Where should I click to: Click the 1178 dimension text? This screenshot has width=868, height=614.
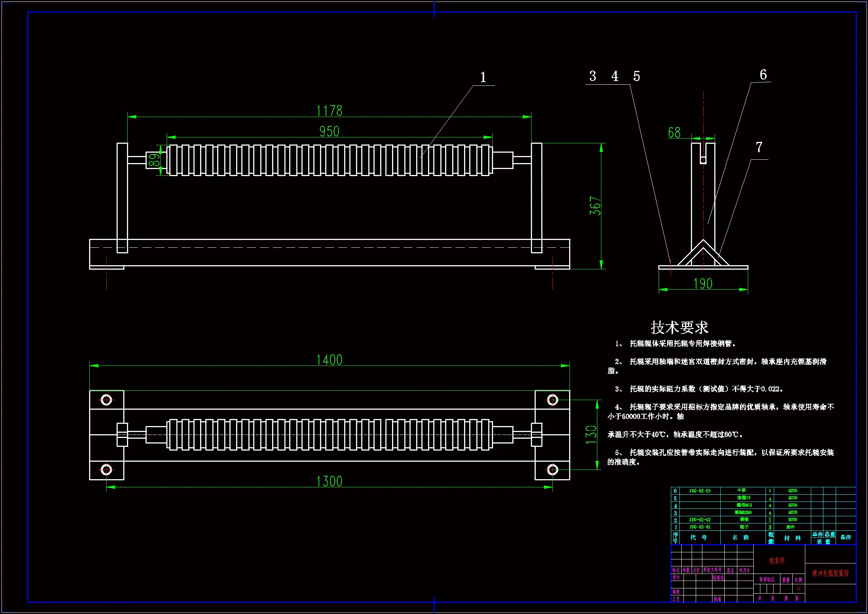click(329, 111)
